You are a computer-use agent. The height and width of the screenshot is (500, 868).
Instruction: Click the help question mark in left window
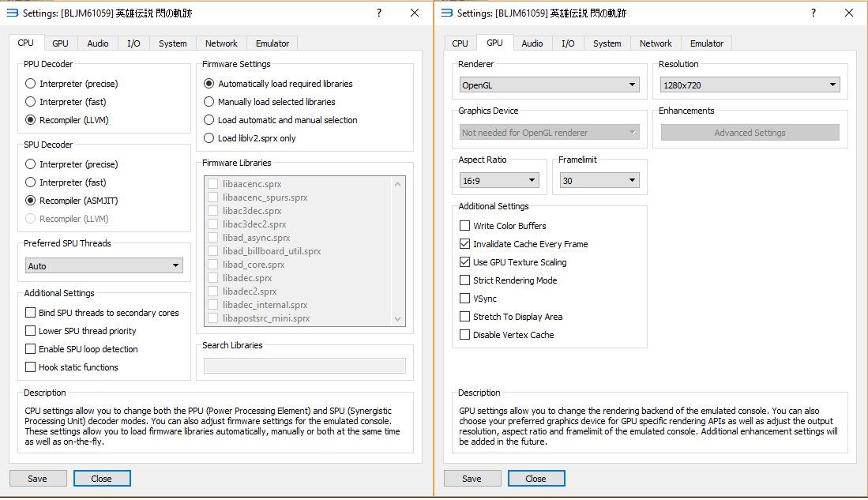378,13
